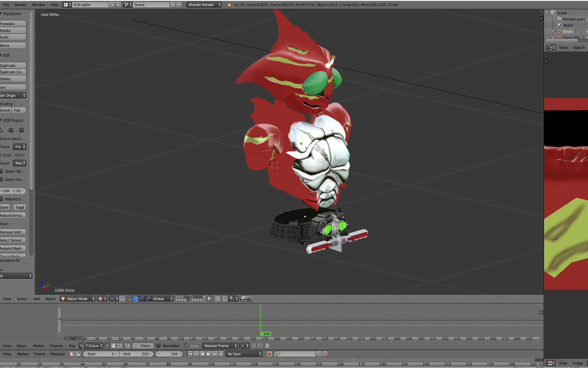Toggle snap magnet icon in 3D header
The image size is (588, 368).
(x=225, y=299)
